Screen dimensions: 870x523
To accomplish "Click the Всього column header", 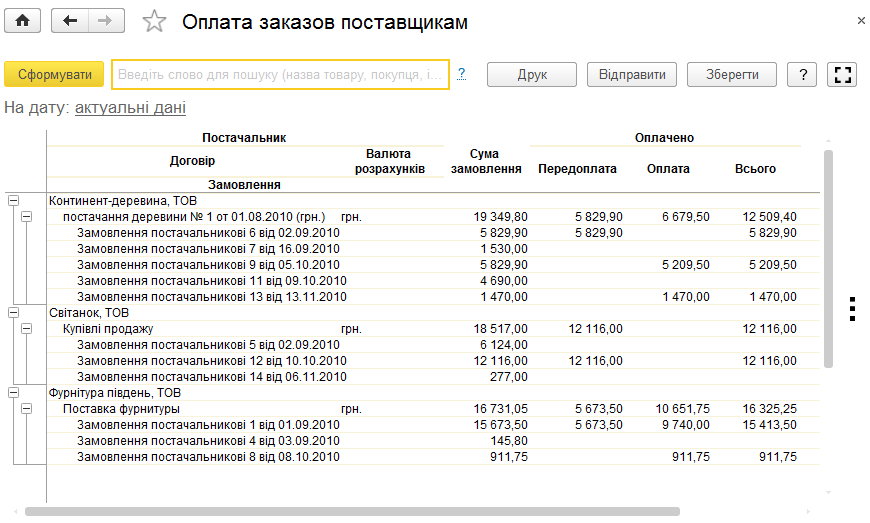I will click(755, 169).
